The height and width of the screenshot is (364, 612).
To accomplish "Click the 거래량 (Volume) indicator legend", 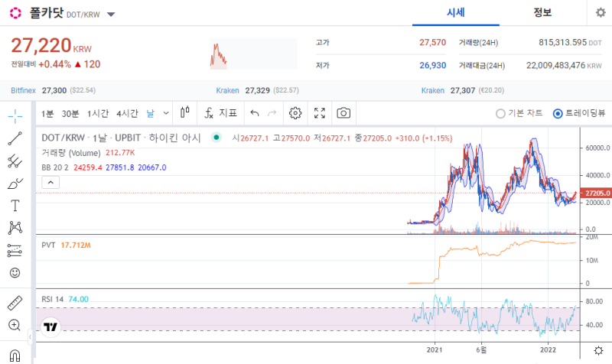I will [x=88, y=152].
